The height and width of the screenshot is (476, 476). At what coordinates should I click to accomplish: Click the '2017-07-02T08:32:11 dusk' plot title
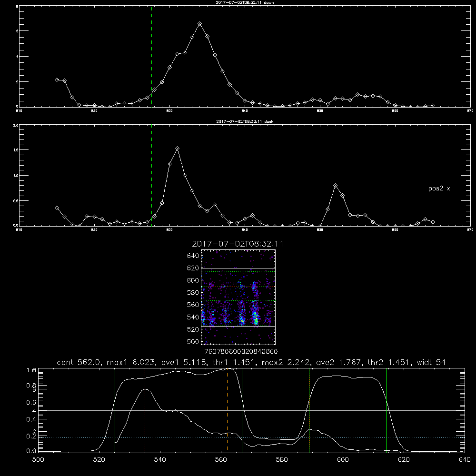tap(245, 121)
